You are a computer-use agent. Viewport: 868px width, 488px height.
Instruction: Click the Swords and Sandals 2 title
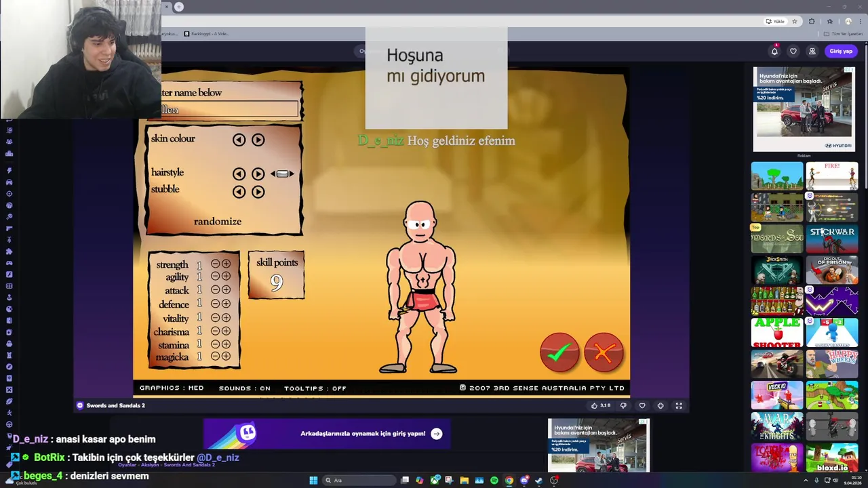click(x=116, y=405)
